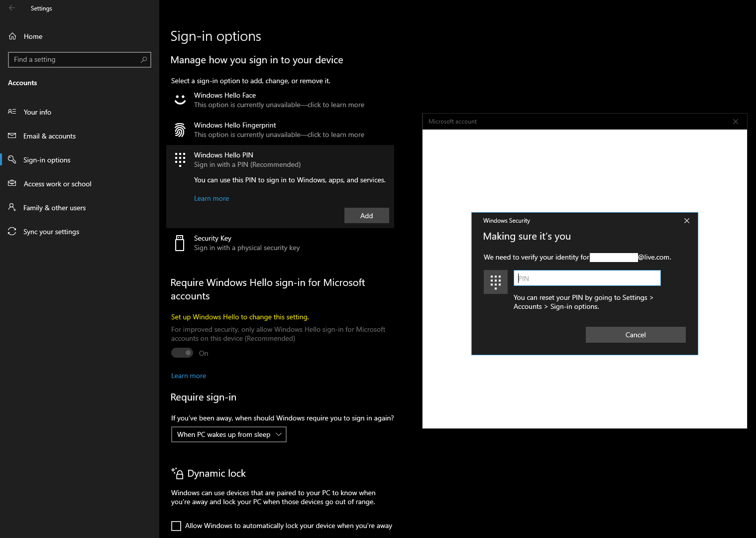
Task: Click the Email & accounts envelope icon
Action: (12, 135)
